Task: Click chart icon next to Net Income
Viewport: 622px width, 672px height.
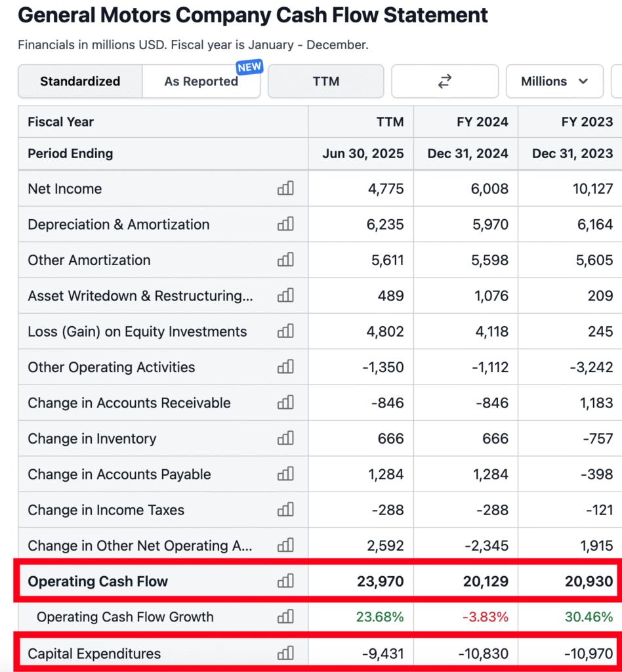Action: (285, 188)
